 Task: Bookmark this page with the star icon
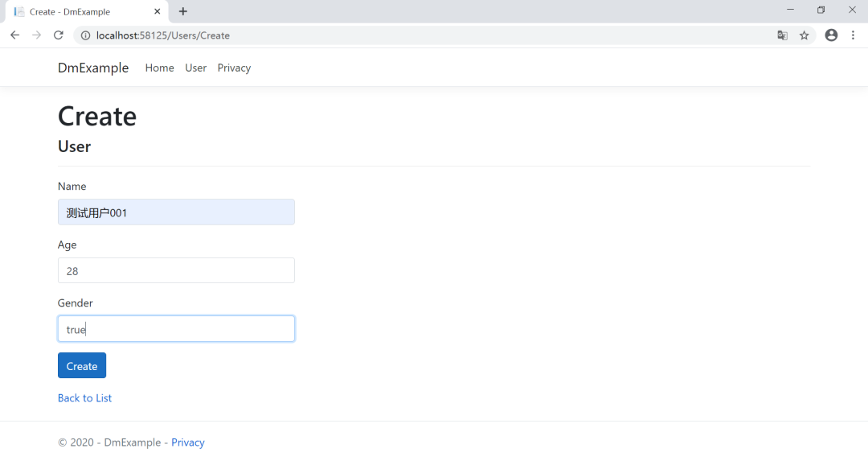coord(805,35)
